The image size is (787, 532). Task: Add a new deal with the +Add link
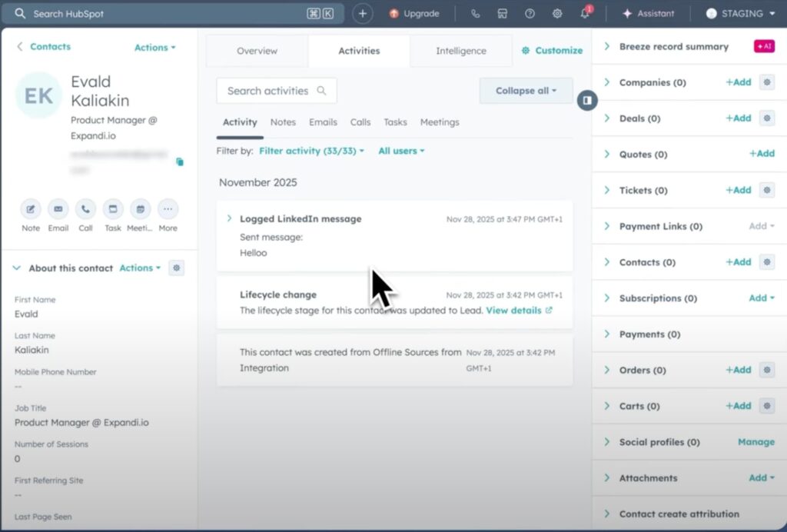tap(738, 118)
